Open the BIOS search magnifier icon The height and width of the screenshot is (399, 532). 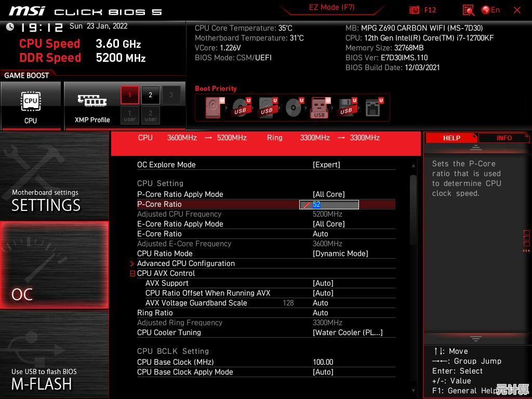(468, 10)
